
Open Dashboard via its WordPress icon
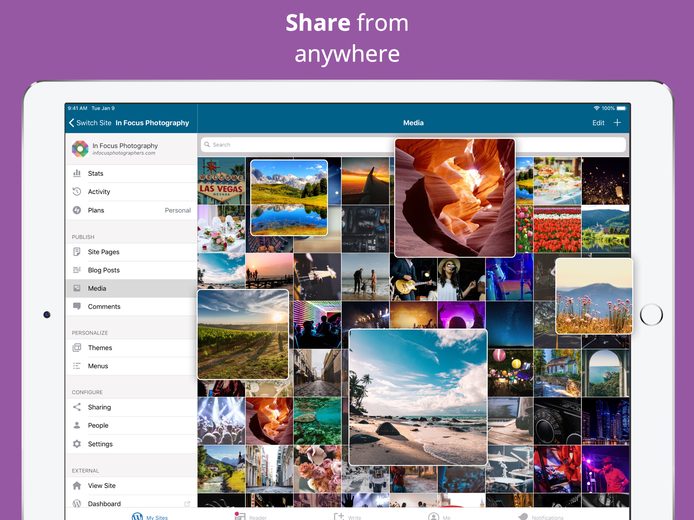(77, 504)
